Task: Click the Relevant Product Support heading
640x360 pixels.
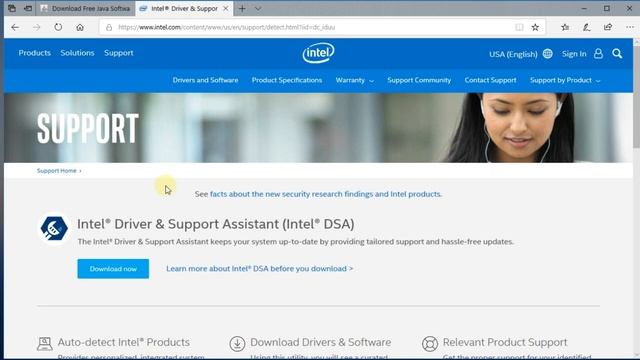Action: click(505, 342)
